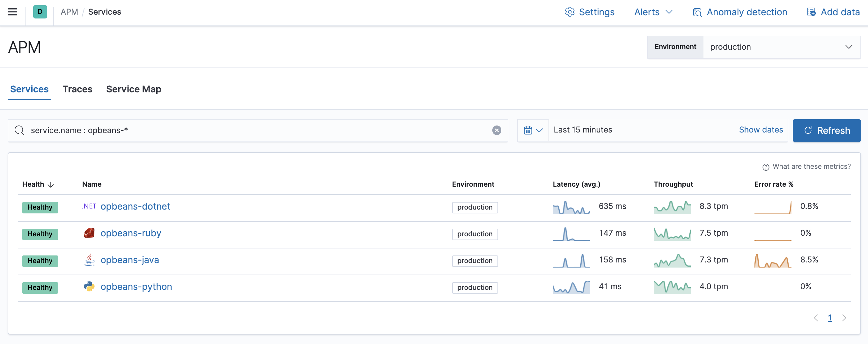Click the Show dates link
868x344 pixels.
761,130
